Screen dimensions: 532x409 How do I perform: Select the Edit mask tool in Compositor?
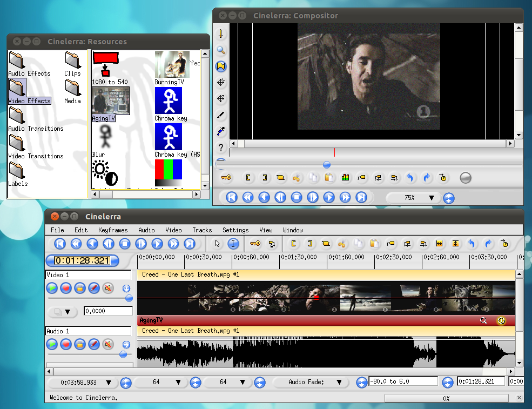click(220, 66)
